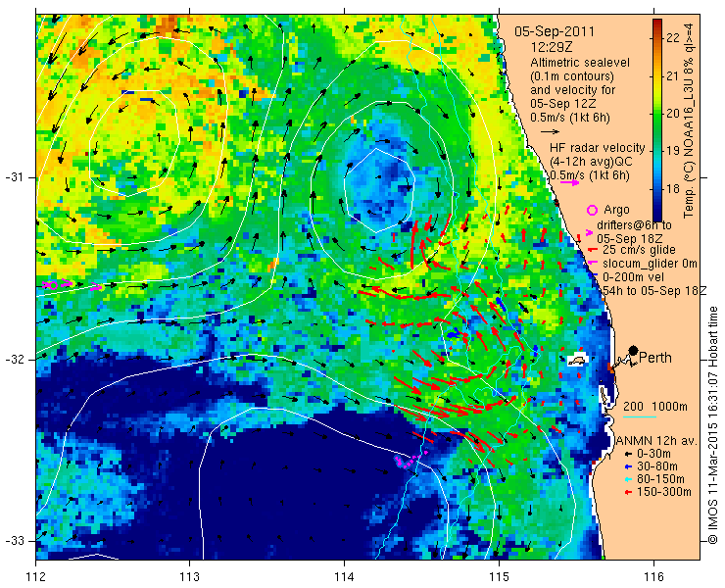Click the magenta dotted glider track offshore
Screen dimensions: 725x588
tap(411, 459)
